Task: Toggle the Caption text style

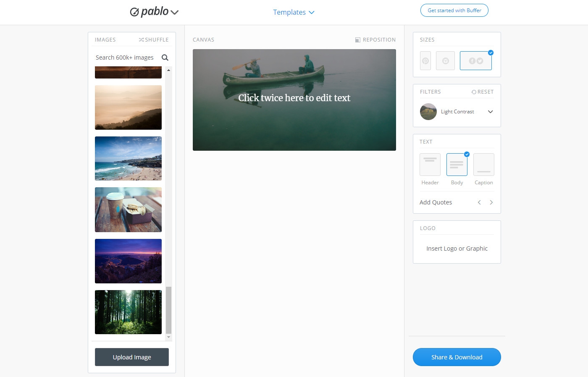Action: (x=484, y=165)
